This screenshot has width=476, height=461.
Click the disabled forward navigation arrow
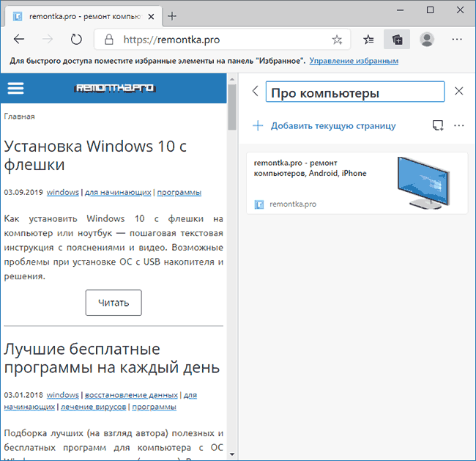pos(48,39)
